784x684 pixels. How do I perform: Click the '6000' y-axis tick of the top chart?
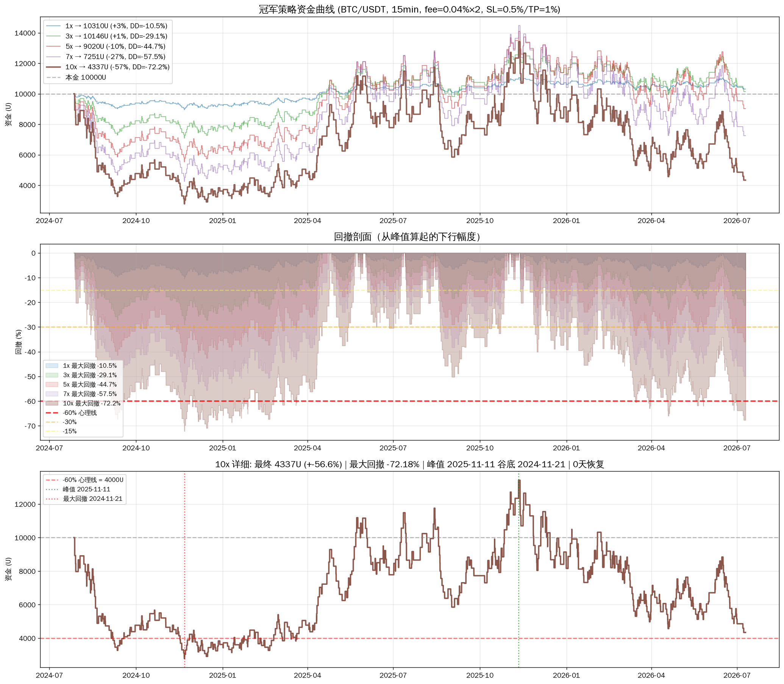point(27,155)
